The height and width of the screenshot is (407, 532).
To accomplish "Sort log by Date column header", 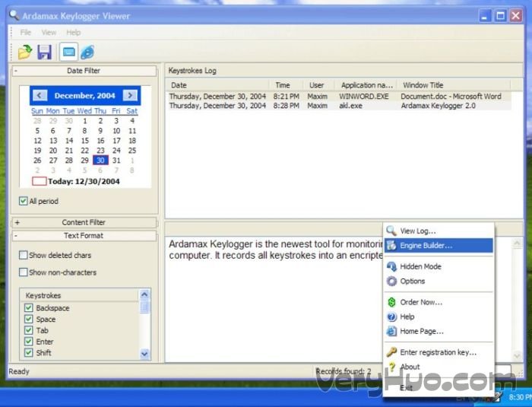I will click(217, 85).
